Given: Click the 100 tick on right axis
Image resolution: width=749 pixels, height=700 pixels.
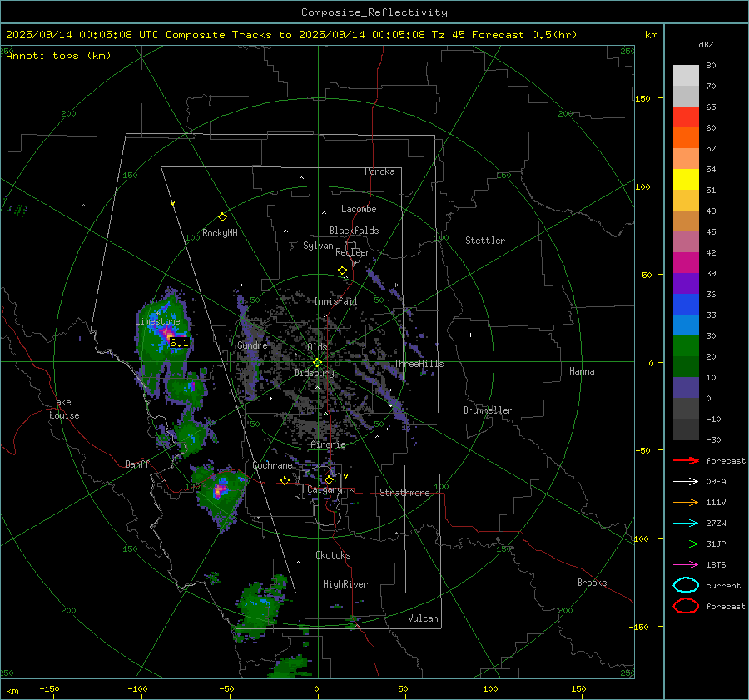Looking at the screenshot, I should click(x=642, y=186).
